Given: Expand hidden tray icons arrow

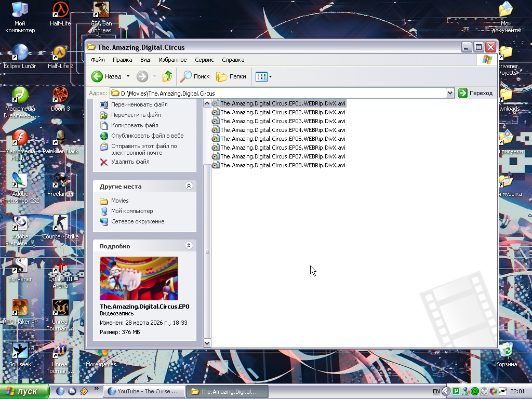Looking at the screenshot, I should point(446,392).
